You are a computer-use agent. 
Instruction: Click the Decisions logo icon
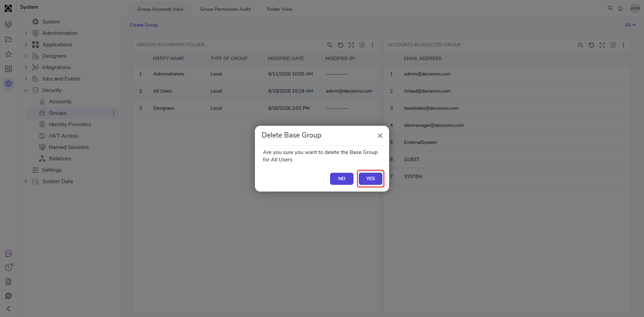pyautogui.click(x=8, y=8)
